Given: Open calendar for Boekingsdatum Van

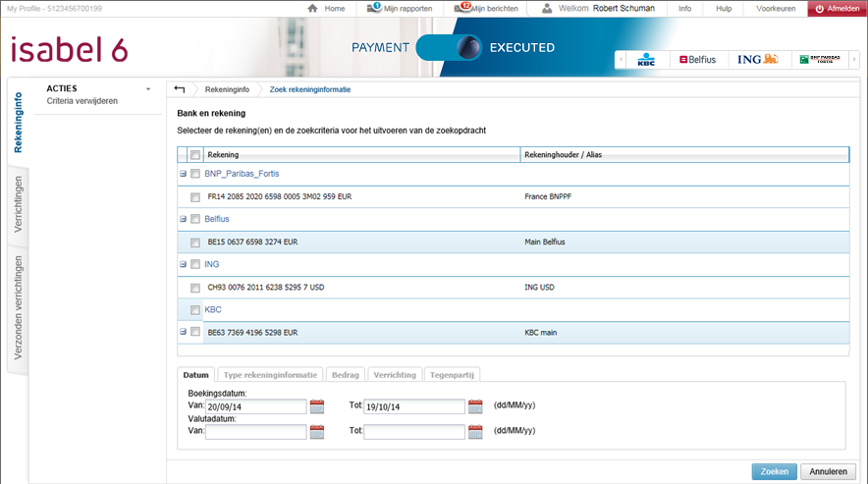Looking at the screenshot, I should [x=317, y=406].
